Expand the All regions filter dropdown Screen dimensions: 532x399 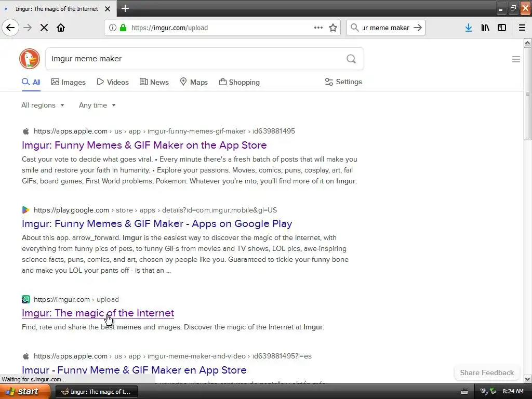[x=43, y=105]
